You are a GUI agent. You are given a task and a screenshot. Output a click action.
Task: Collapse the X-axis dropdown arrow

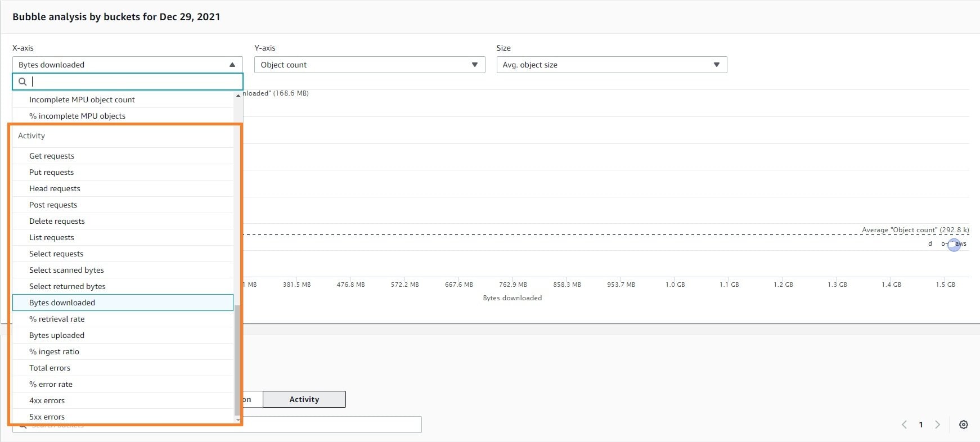point(232,65)
